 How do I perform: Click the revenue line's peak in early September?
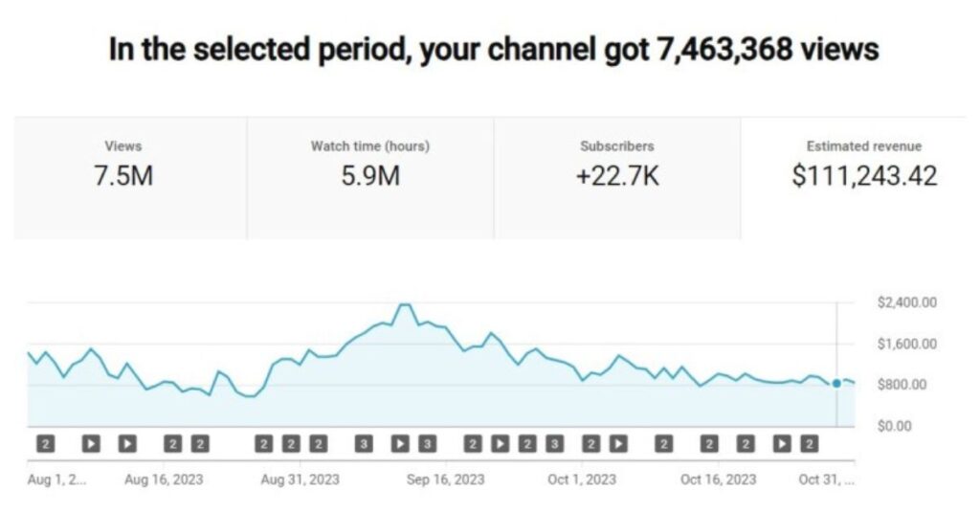pyautogui.click(x=405, y=305)
